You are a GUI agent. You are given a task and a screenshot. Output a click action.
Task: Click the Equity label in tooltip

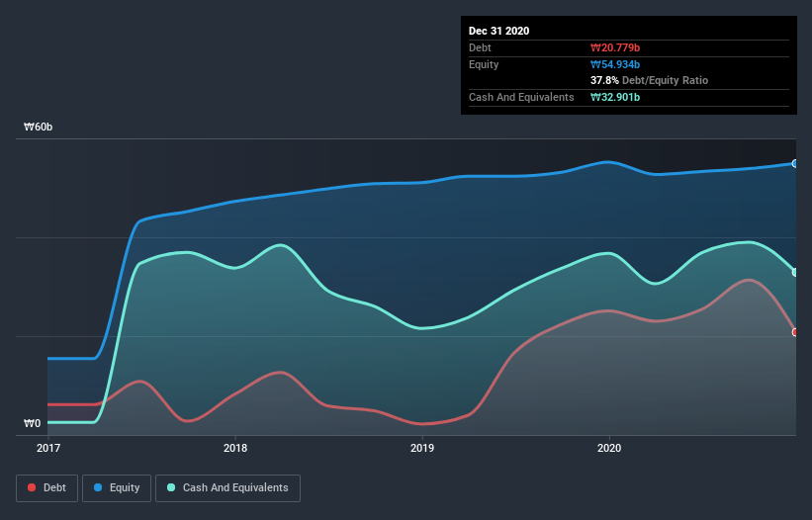484,64
